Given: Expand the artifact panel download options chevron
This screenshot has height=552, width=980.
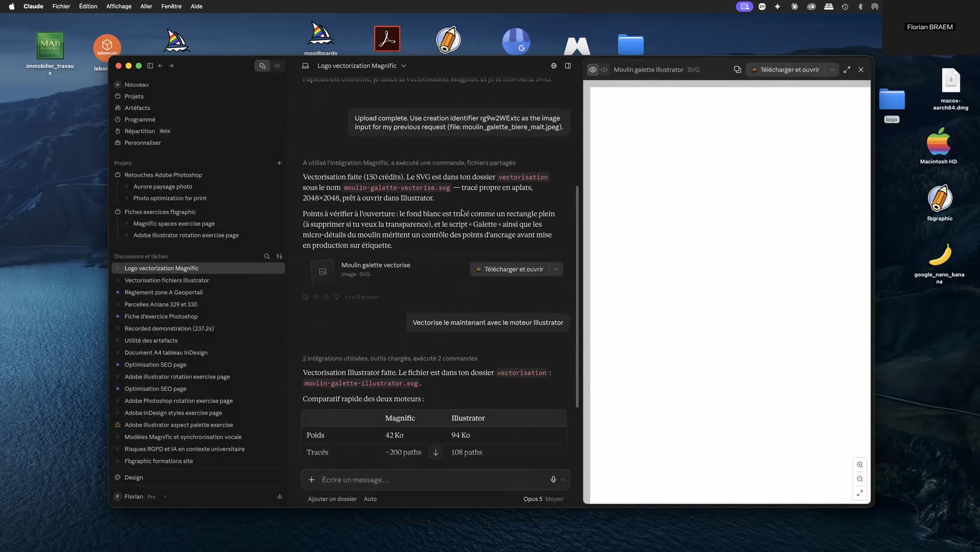Looking at the screenshot, I should 832,70.
